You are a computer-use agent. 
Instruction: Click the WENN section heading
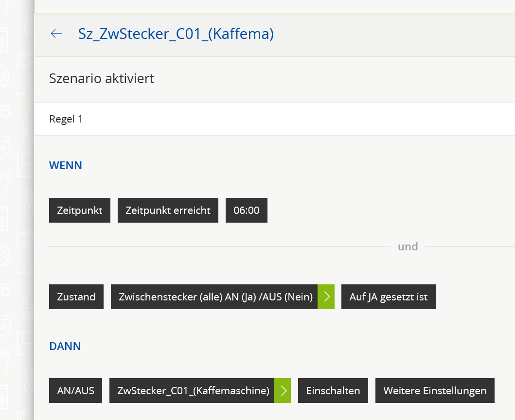point(66,165)
